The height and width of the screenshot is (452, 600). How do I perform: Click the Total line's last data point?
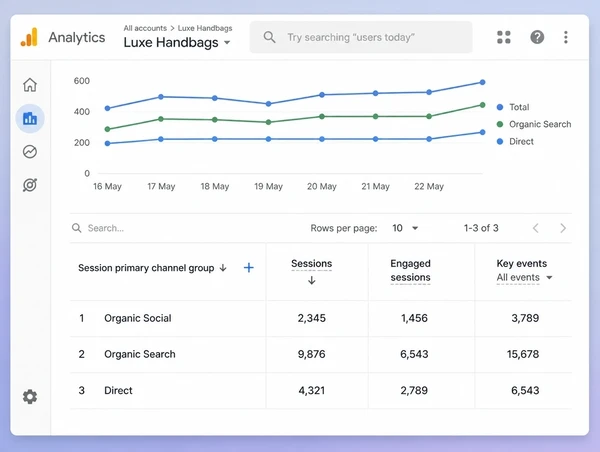[483, 82]
